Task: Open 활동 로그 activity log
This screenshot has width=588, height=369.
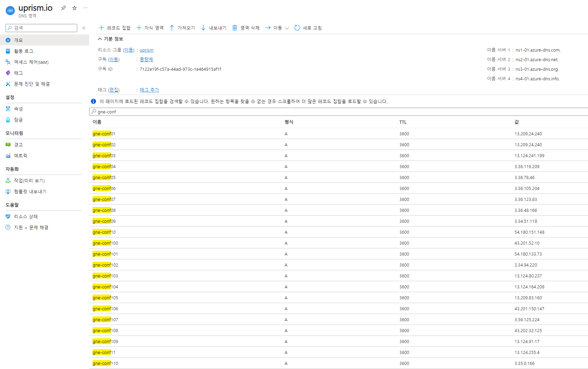Action: tap(44, 51)
